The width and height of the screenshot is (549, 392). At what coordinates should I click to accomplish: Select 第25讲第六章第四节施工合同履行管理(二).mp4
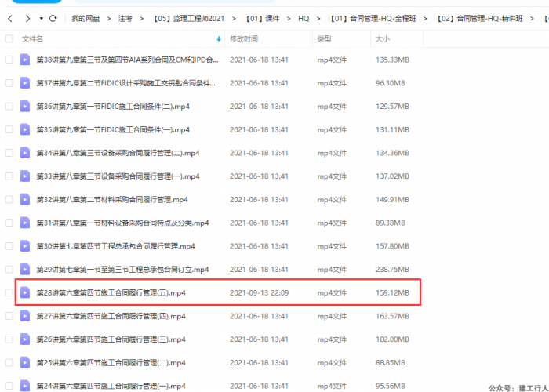coord(111,362)
